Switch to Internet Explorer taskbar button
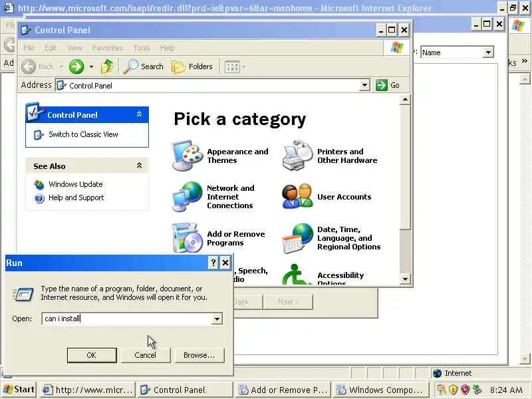The height and width of the screenshot is (399, 532). click(88, 390)
